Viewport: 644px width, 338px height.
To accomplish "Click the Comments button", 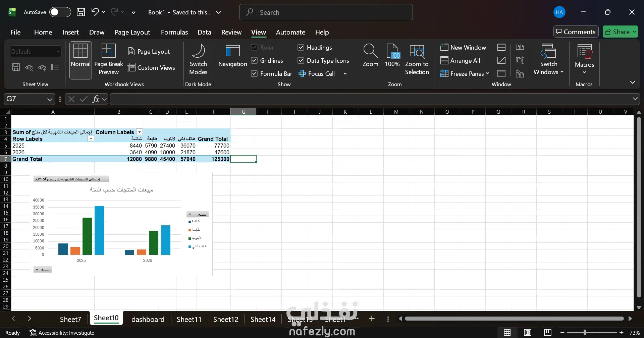I will pos(576,32).
